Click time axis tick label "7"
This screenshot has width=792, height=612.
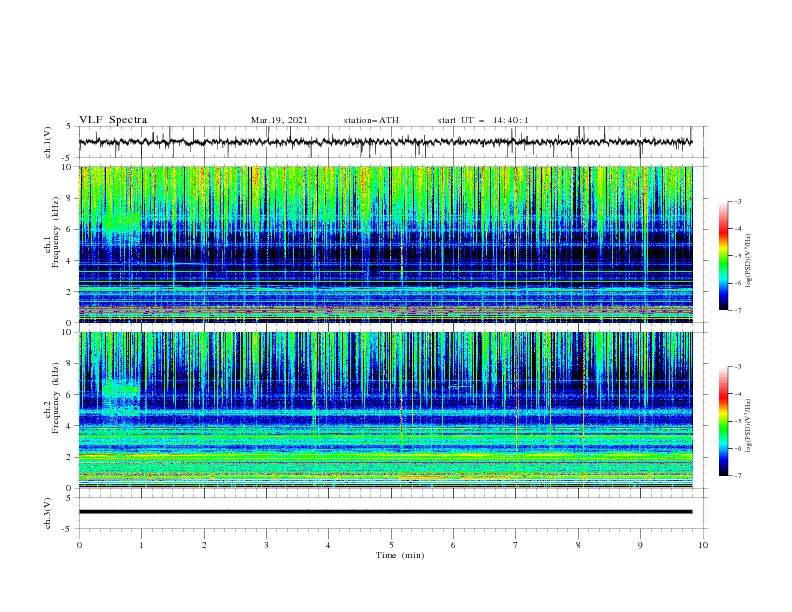516,545
